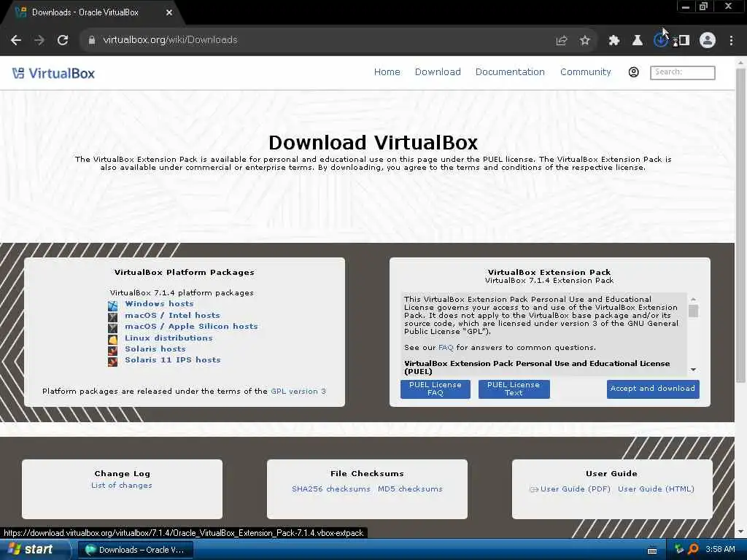Open the Chrome profile avatar
747x560 pixels.
click(708, 41)
